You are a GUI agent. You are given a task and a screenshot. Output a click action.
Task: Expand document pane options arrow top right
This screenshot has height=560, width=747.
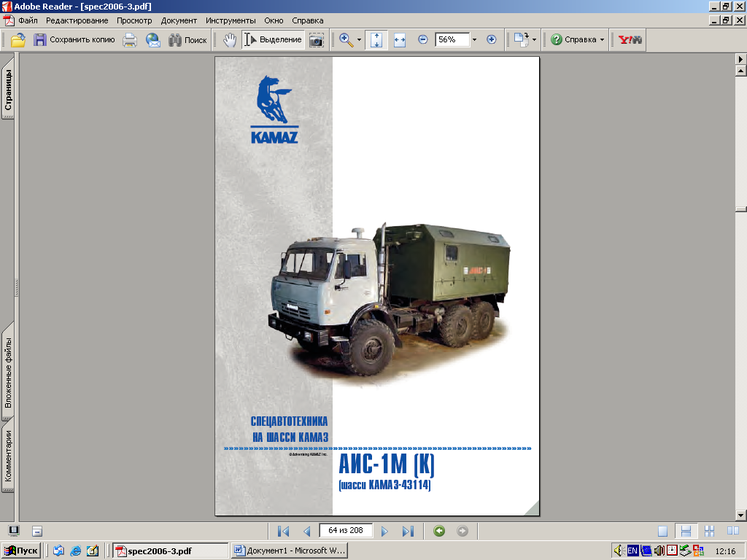click(741, 59)
